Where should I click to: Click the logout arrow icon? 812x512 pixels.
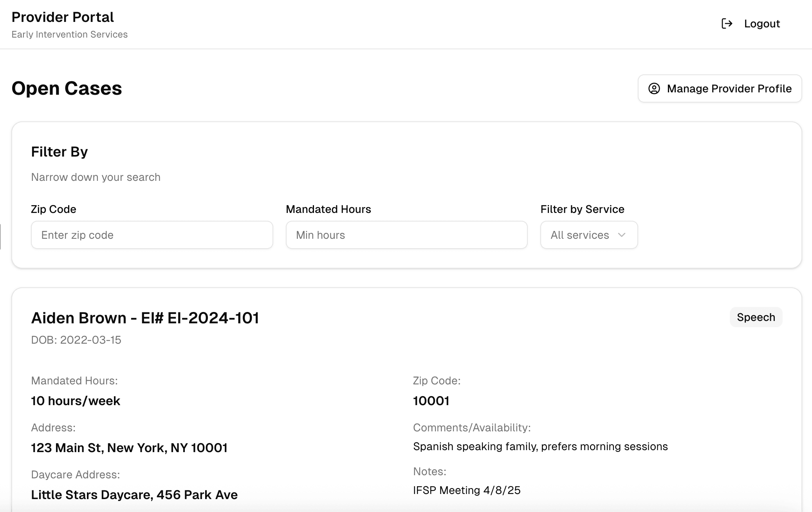click(727, 23)
